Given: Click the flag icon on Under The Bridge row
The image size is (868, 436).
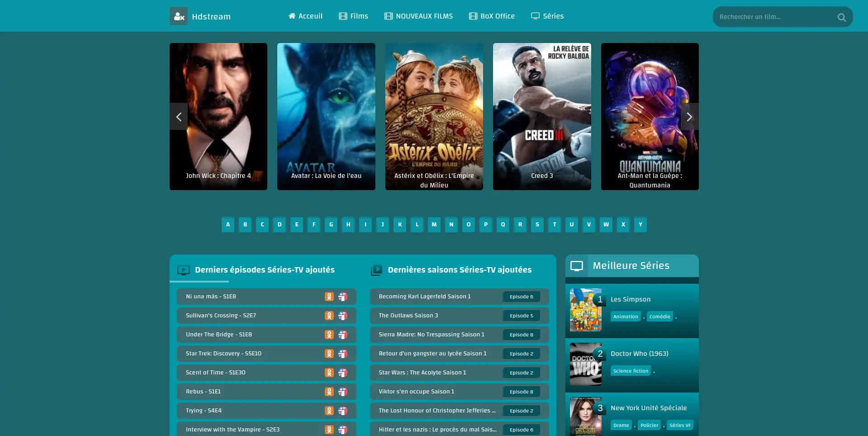Looking at the screenshot, I should click(x=343, y=335).
